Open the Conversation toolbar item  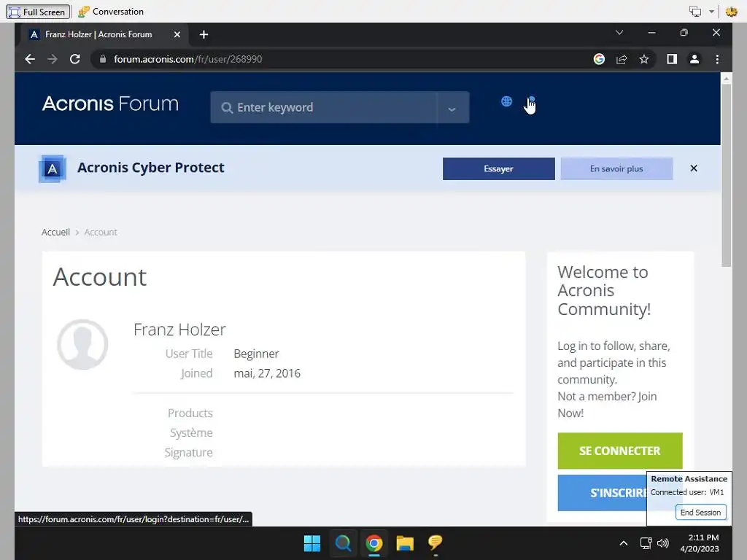111,12
